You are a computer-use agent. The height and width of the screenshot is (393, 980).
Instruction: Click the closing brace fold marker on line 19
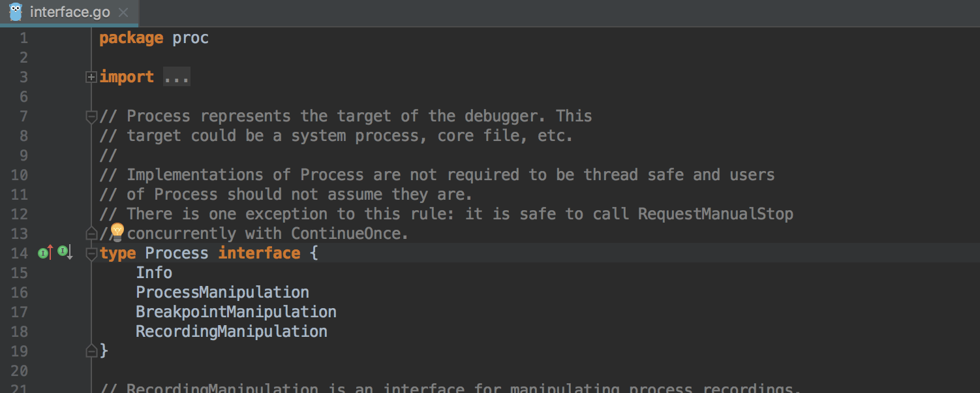point(91,351)
